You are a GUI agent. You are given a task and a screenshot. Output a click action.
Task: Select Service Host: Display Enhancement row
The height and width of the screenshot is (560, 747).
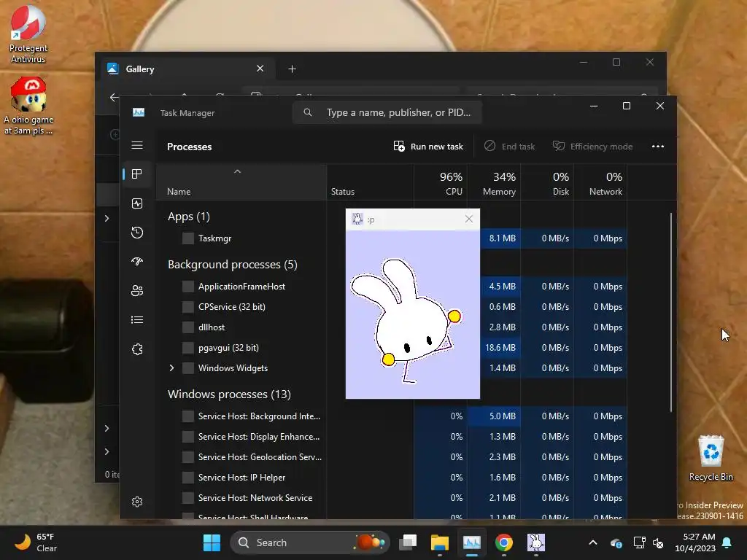(x=391, y=437)
